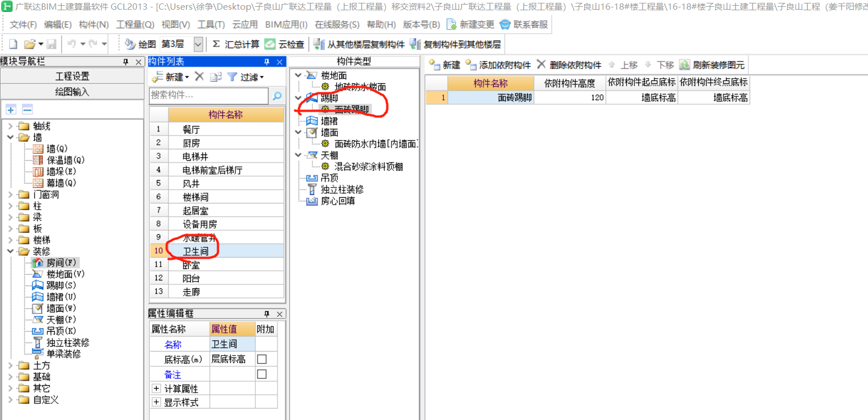Click the save disk toolbar icon
868x420 pixels.
[x=51, y=44]
